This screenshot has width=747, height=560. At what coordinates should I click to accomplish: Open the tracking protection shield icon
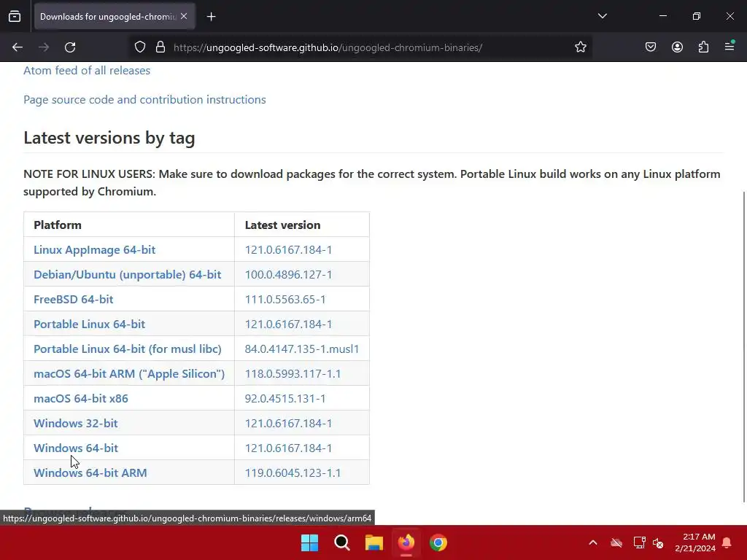139,47
